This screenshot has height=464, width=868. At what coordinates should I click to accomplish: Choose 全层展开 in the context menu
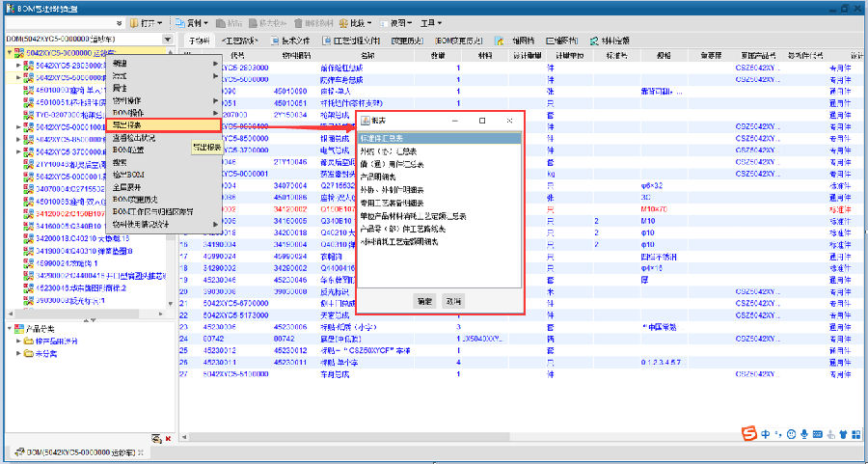(x=163, y=187)
